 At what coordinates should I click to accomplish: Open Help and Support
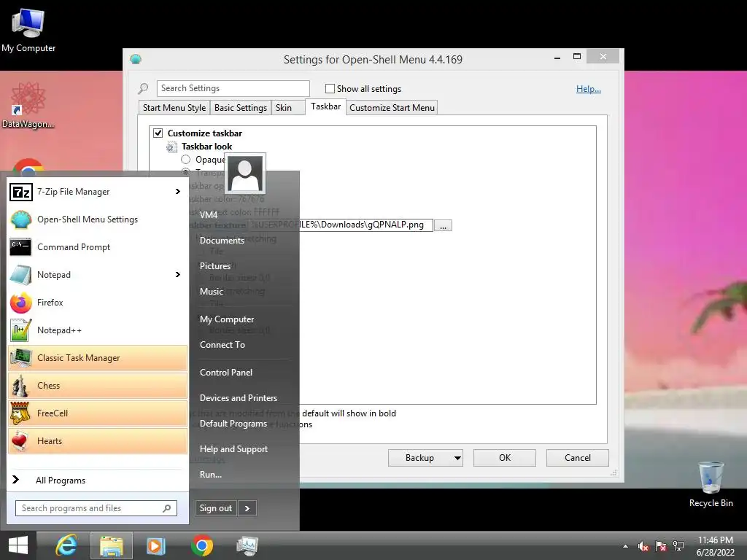[233, 449]
